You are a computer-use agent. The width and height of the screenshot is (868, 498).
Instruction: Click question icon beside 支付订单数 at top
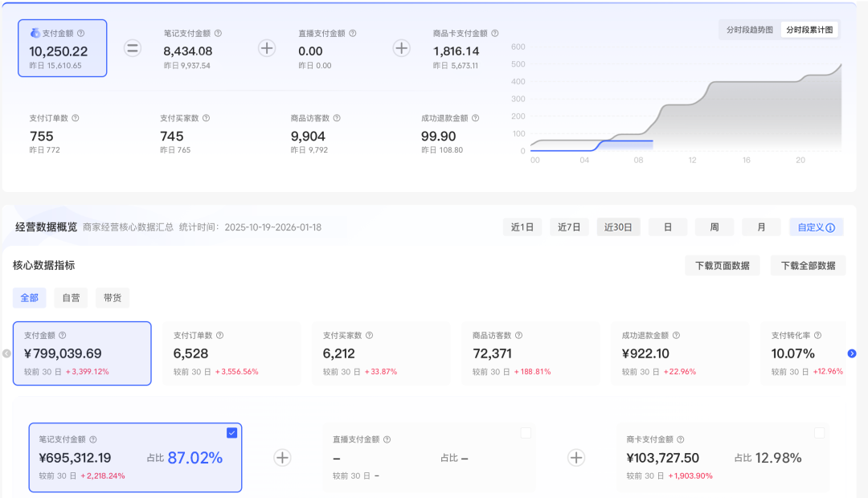tap(76, 118)
